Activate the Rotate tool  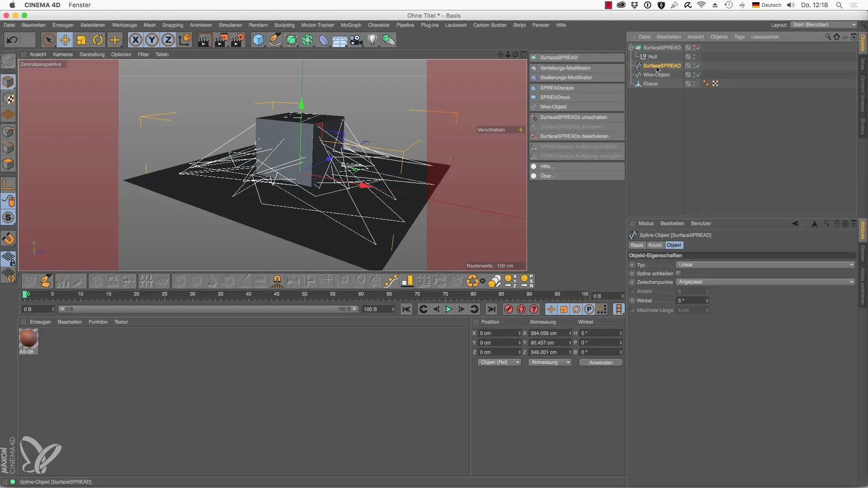[98, 40]
